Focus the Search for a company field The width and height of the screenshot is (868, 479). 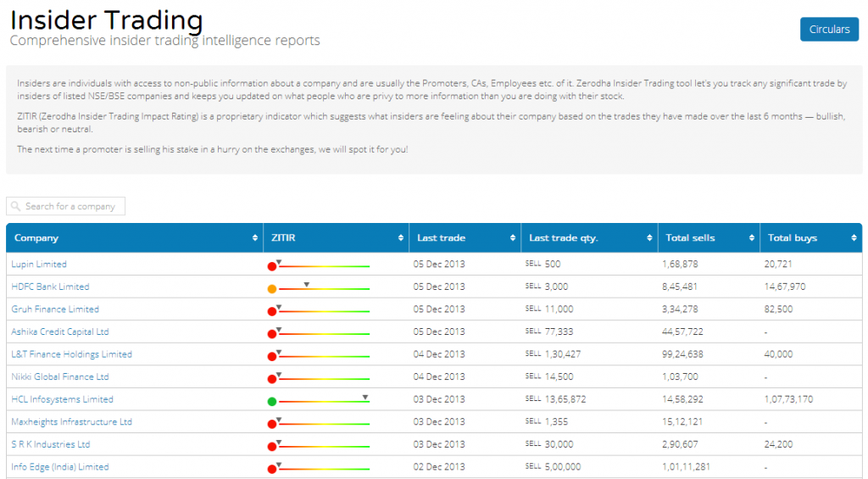65,206
